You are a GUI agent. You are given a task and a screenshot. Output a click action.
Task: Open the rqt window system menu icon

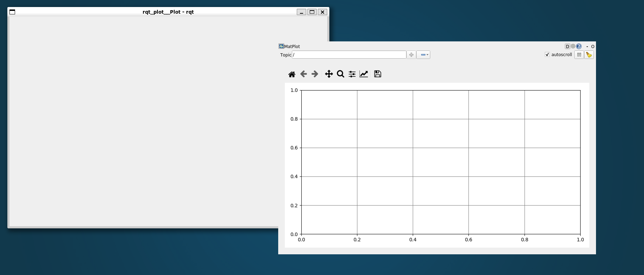(x=12, y=12)
